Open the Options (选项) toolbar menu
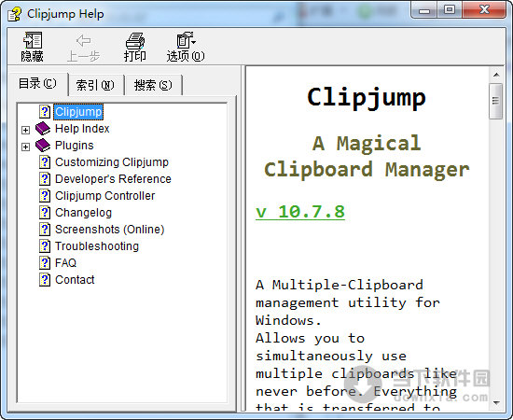 click(x=186, y=47)
